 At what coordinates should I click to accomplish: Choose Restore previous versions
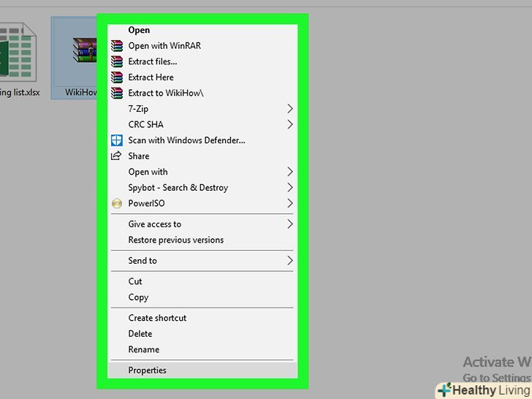coord(202,240)
